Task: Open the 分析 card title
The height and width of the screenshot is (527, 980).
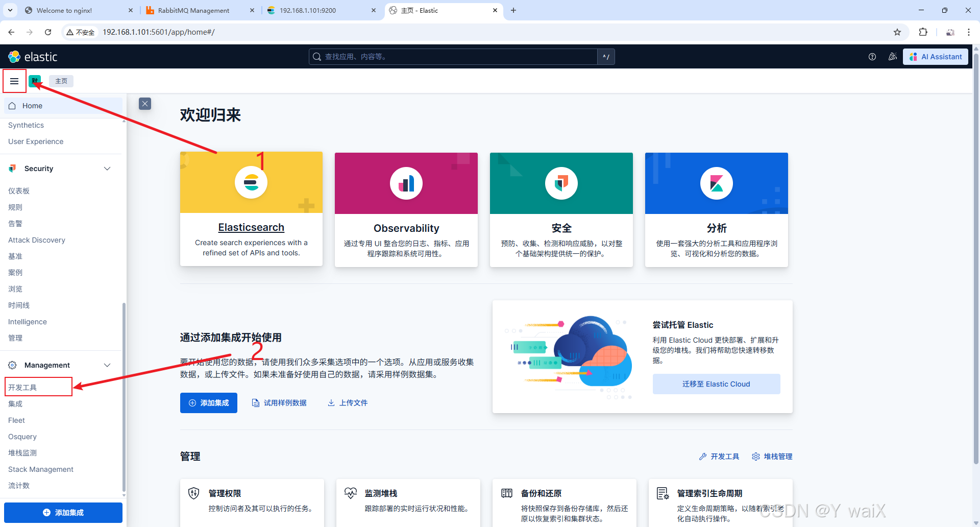Action: [717, 228]
